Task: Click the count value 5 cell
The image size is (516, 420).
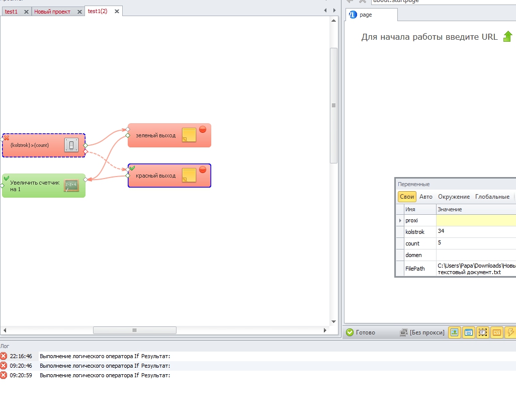Action: (476, 243)
